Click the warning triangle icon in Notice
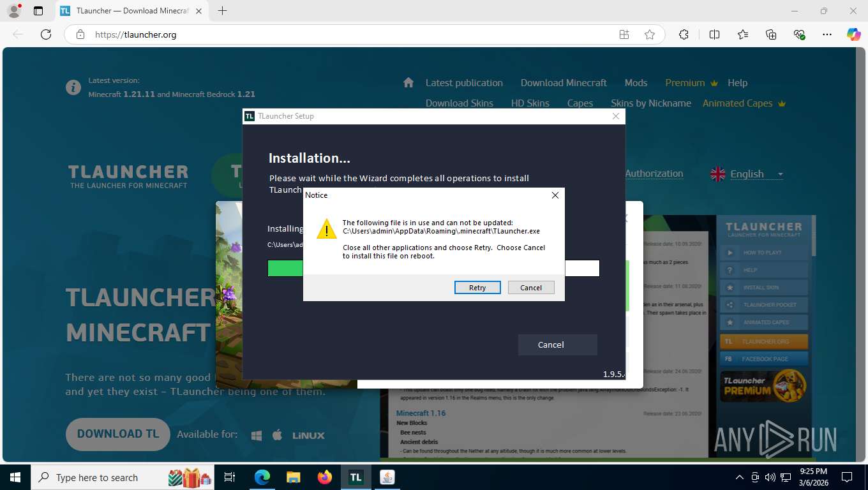Screen dimensions: 868x490 pyautogui.click(x=327, y=228)
